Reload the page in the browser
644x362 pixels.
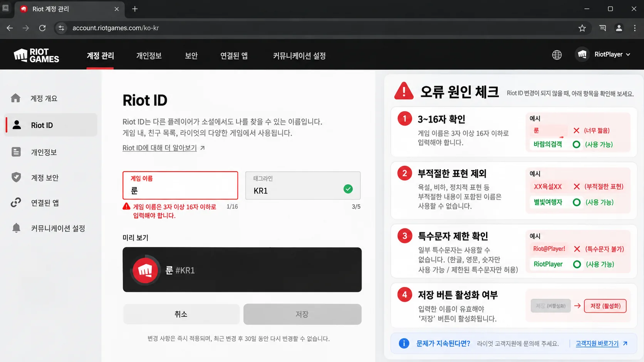(42, 28)
